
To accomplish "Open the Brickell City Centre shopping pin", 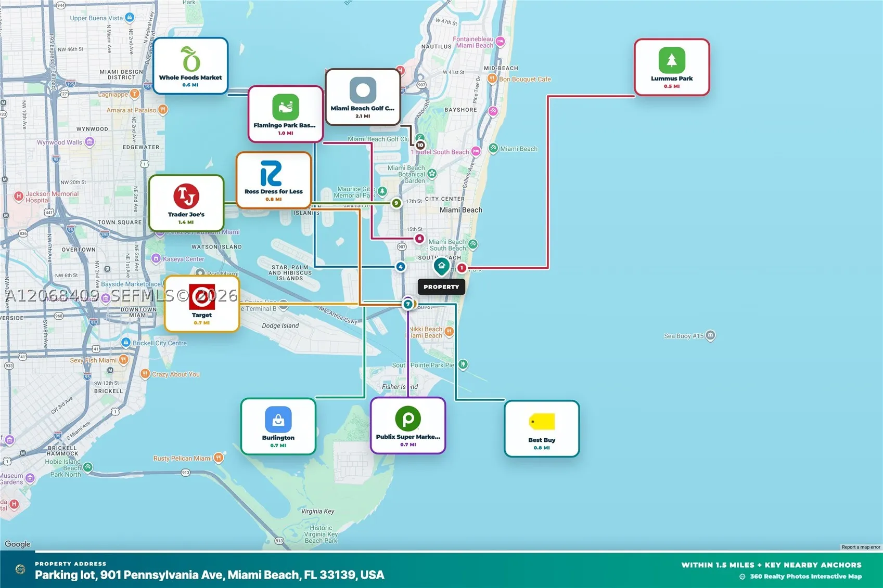I will (125, 343).
